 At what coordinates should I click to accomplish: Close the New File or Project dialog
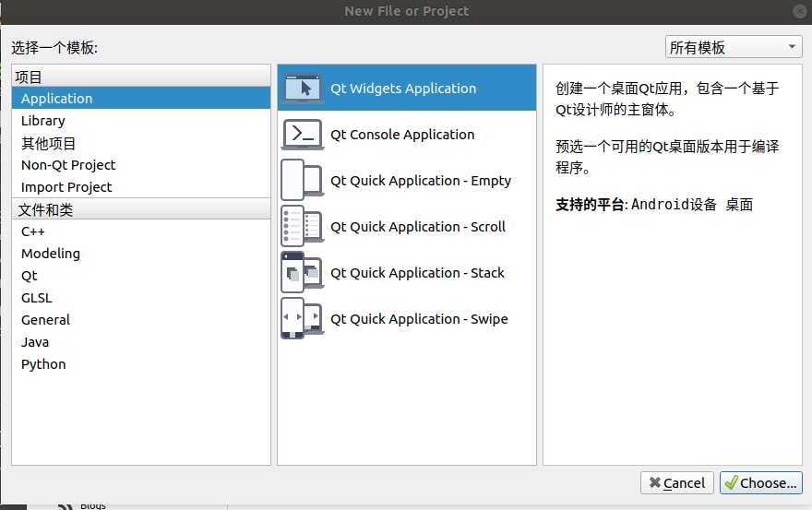click(x=800, y=11)
